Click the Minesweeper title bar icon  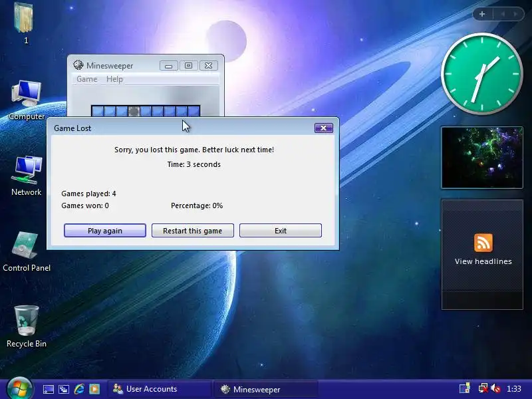(78, 65)
